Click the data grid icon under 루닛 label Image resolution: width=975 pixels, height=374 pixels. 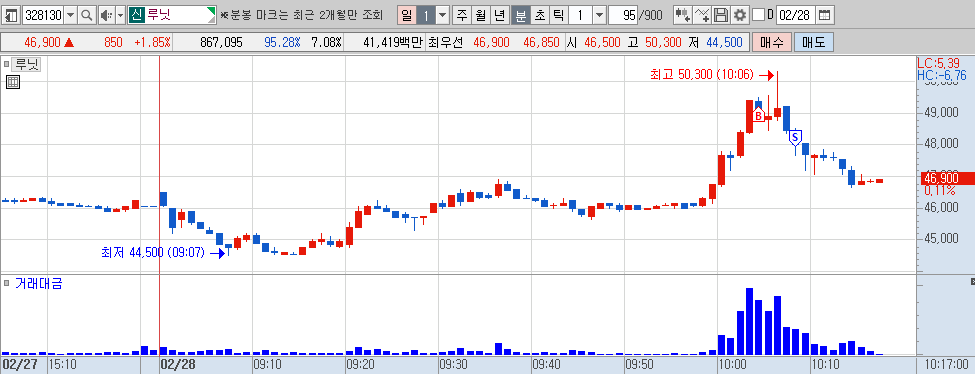tap(12, 82)
